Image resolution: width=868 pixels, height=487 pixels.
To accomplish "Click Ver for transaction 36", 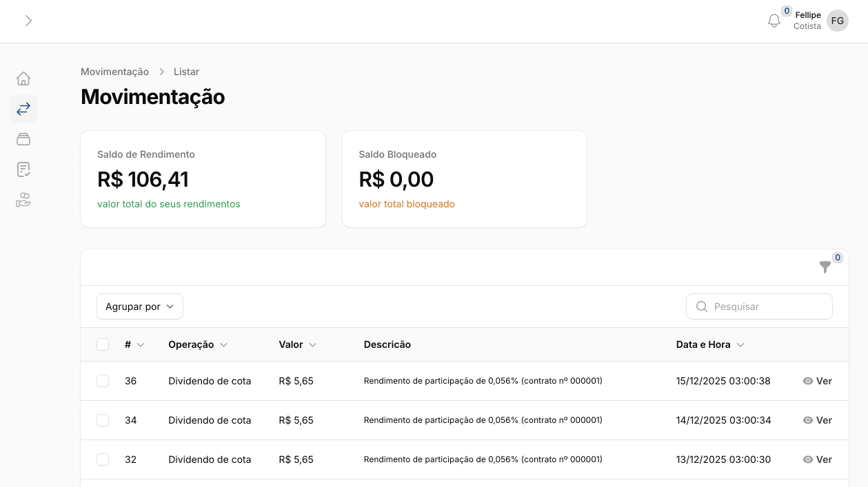I will 818,381.
